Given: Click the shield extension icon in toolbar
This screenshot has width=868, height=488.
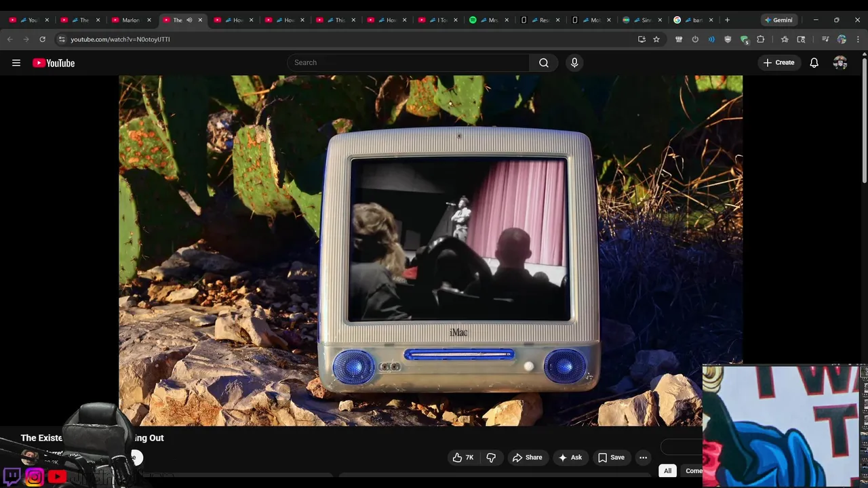Looking at the screenshot, I should click(x=728, y=39).
